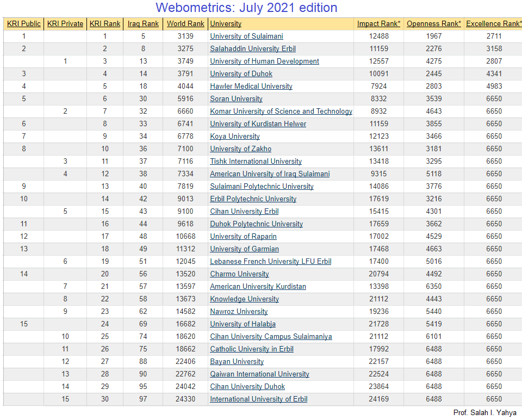This screenshot has width=522, height=420.
Task: Open Catholic University in Erbil link
Action: [252, 349]
